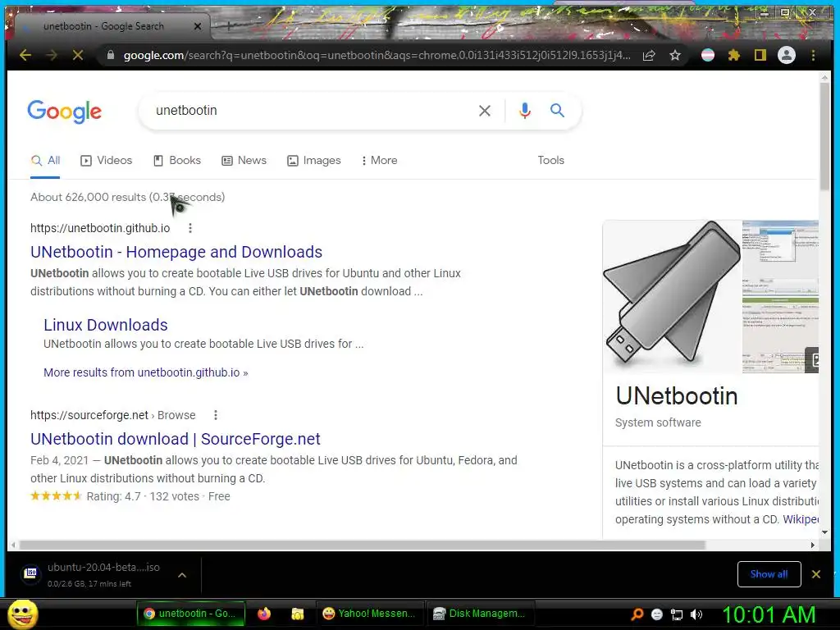Open the Wikipedia link in knowledge panel
Screen dimensions: 840x630
click(801, 519)
